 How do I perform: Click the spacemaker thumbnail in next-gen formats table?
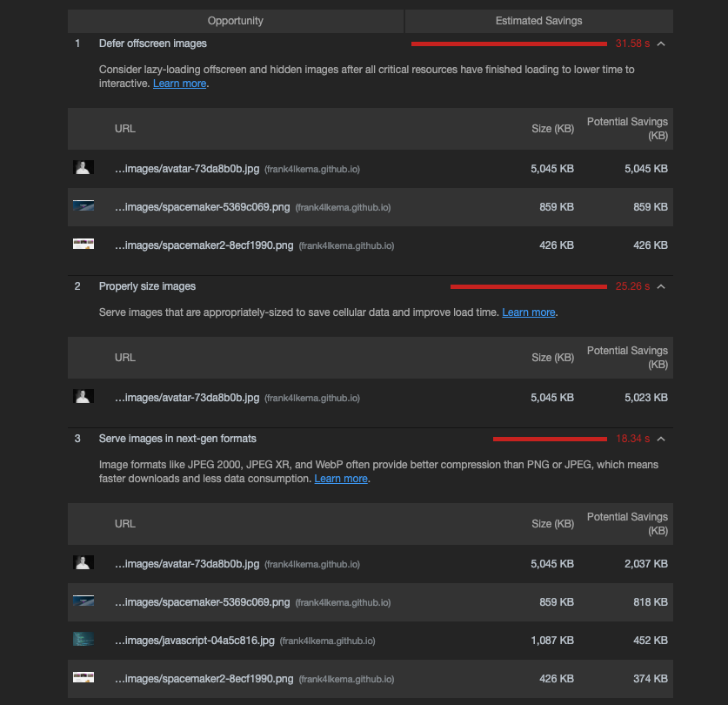coord(83,601)
